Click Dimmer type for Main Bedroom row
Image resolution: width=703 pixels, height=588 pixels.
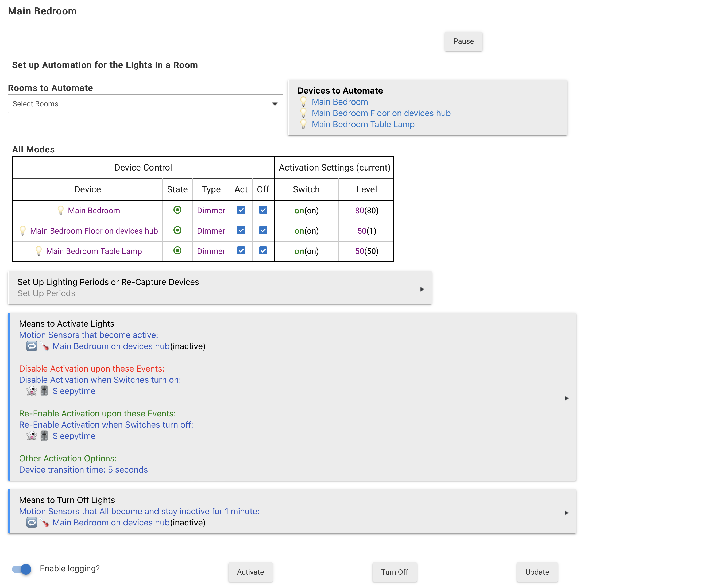click(211, 211)
